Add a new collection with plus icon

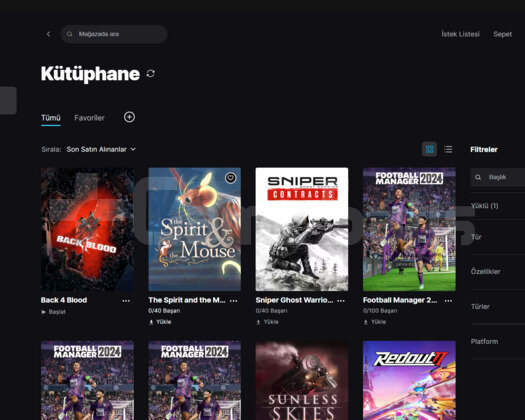click(129, 117)
